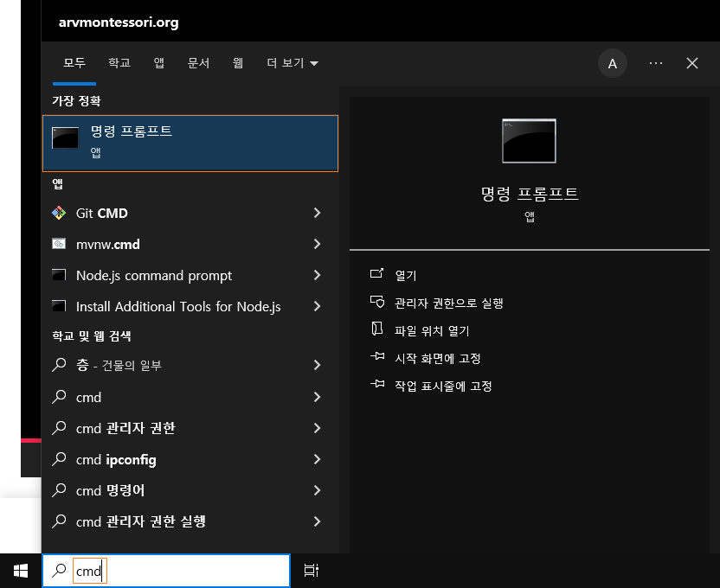
Task: Expand Node.js command prompt chevron
Action: pos(317,275)
